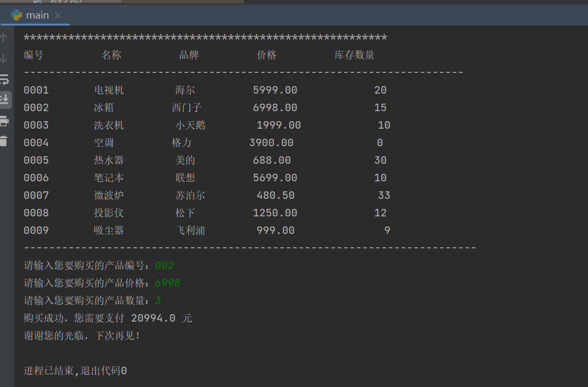Click product number 0002

36,108
